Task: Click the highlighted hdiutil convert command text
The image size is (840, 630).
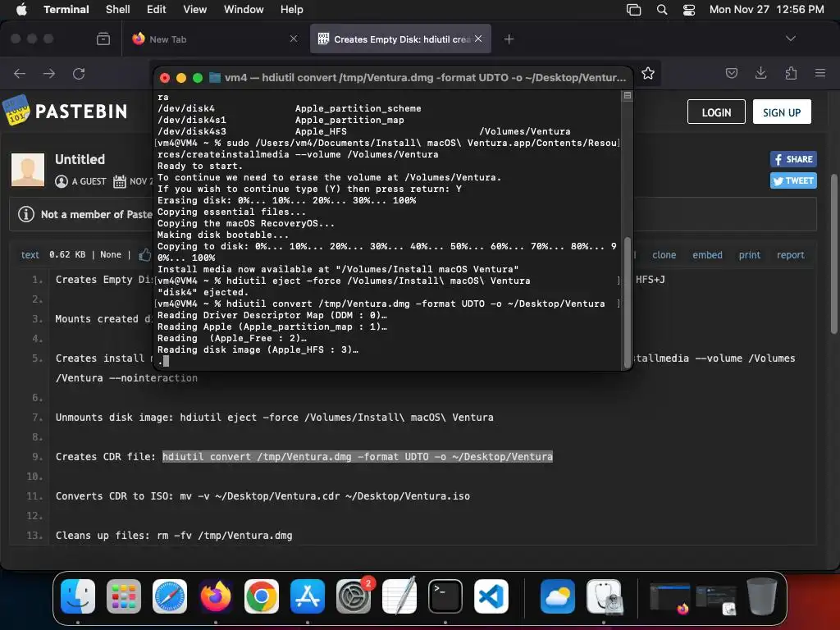Action: [358, 456]
